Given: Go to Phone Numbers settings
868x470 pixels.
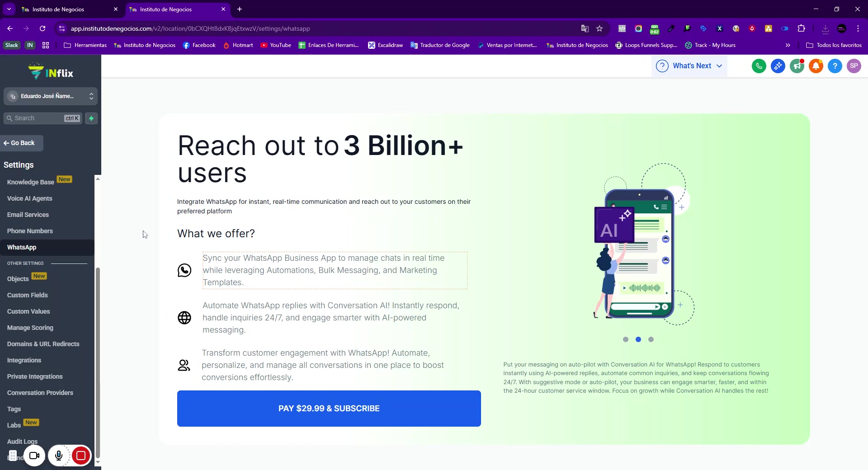Looking at the screenshot, I should click(30, 231).
